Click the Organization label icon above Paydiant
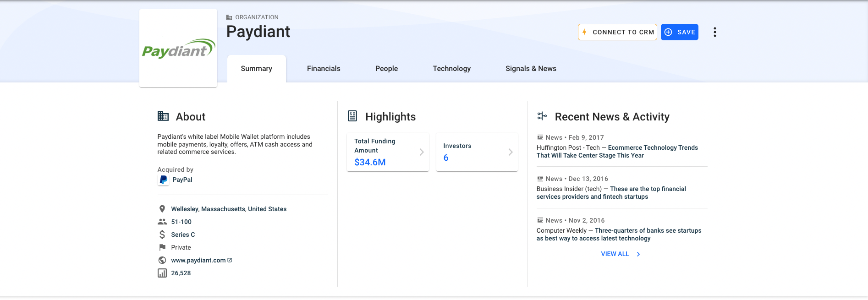This screenshot has width=868, height=300. coord(229,17)
